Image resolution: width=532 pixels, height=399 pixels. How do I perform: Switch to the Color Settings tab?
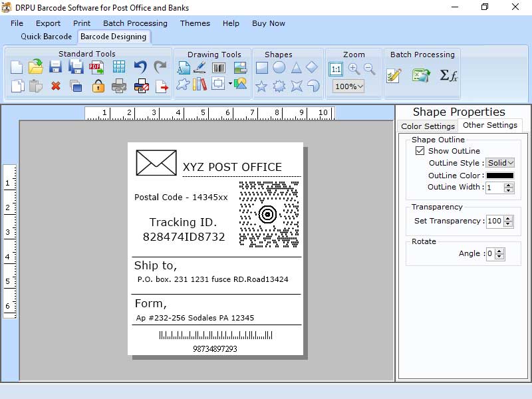428,126
